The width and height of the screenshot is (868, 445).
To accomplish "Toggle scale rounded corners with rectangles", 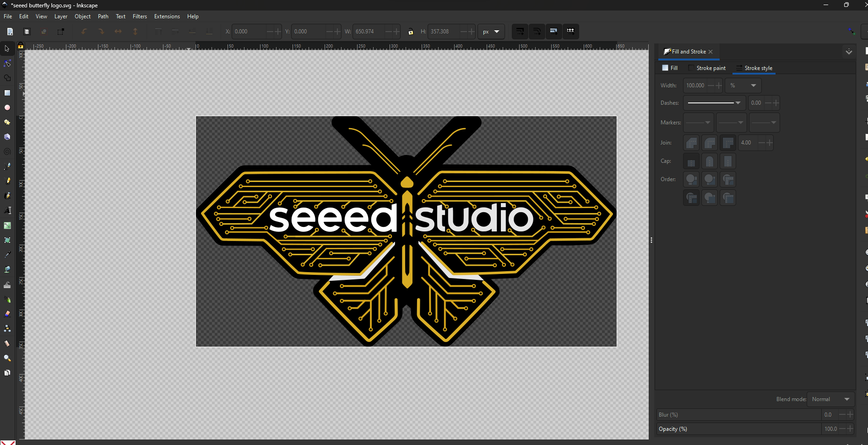I will pyautogui.click(x=537, y=32).
